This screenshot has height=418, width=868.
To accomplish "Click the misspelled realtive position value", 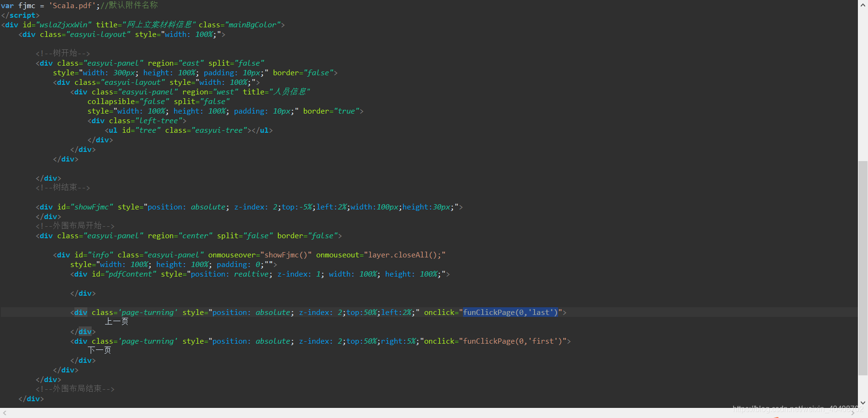I will click(251, 274).
